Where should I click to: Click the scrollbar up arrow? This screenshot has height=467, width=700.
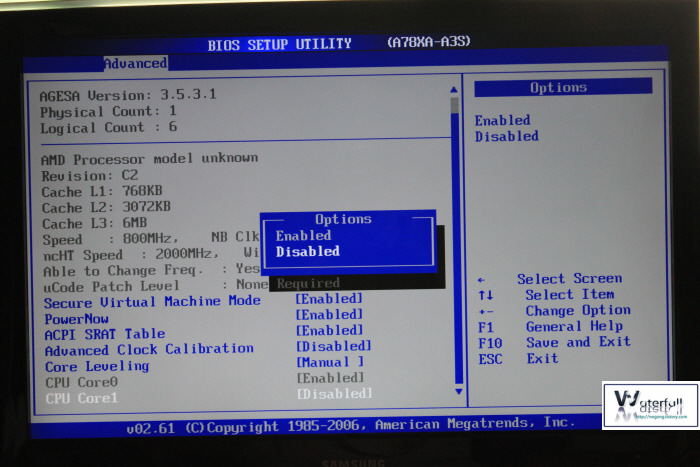(454, 90)
